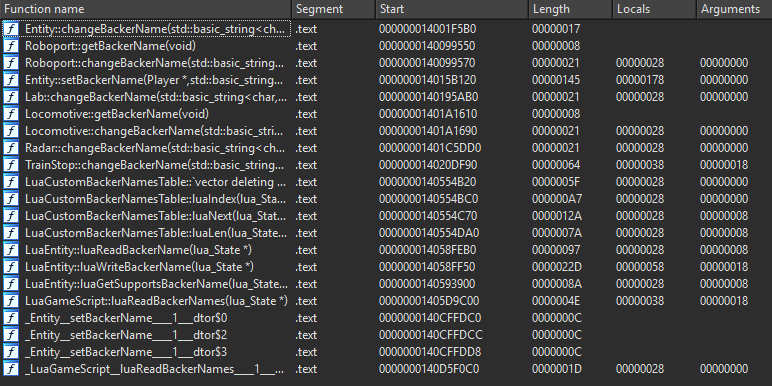Select Entity::setBackerName(Player * function name
Image resolution: width=772 pixels, height=386 pixels.
155,80
